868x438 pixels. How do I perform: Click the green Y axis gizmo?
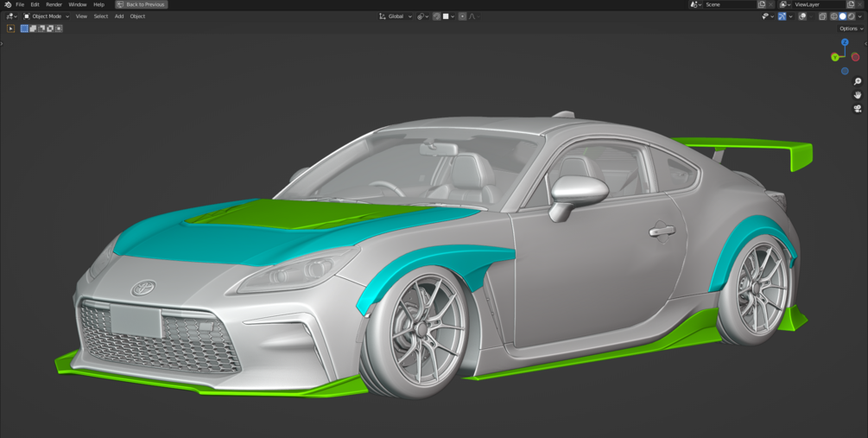[x=835, y=57]
